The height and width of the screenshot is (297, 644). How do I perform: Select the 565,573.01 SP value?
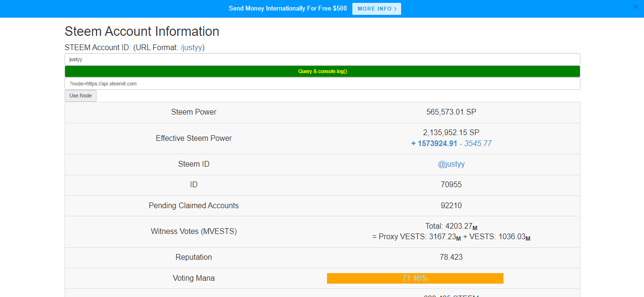[451, 112]
